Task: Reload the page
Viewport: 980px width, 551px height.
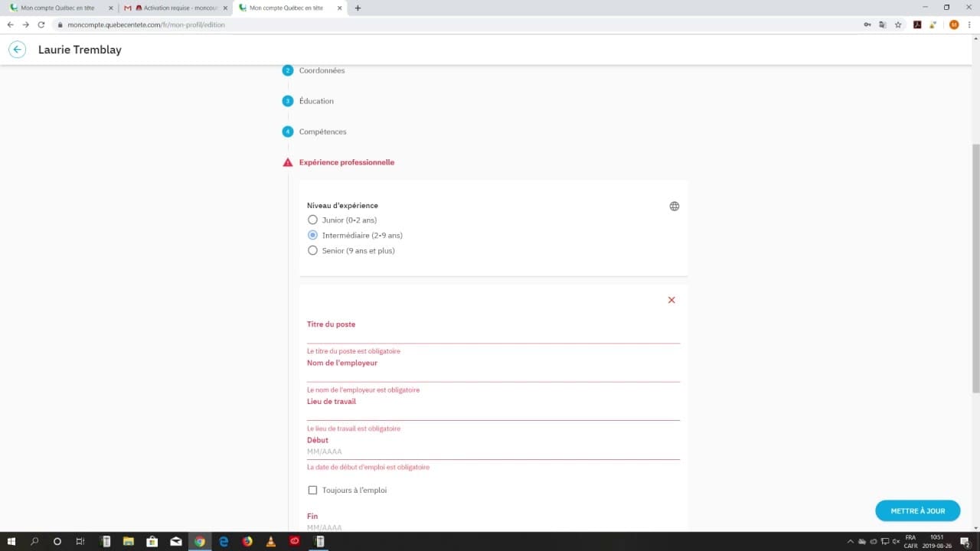Action: point(41,24)
